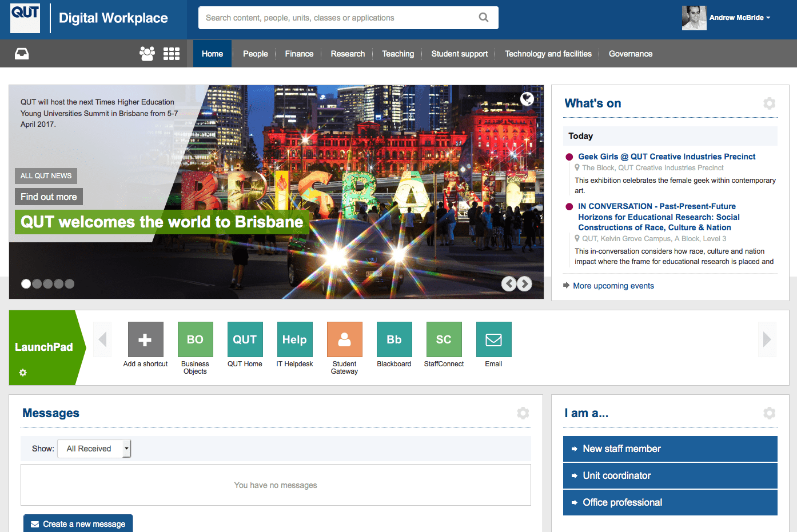797x532 pixels.
Task: Click Digital Workplace title
Action: click(x=113, y=18)
